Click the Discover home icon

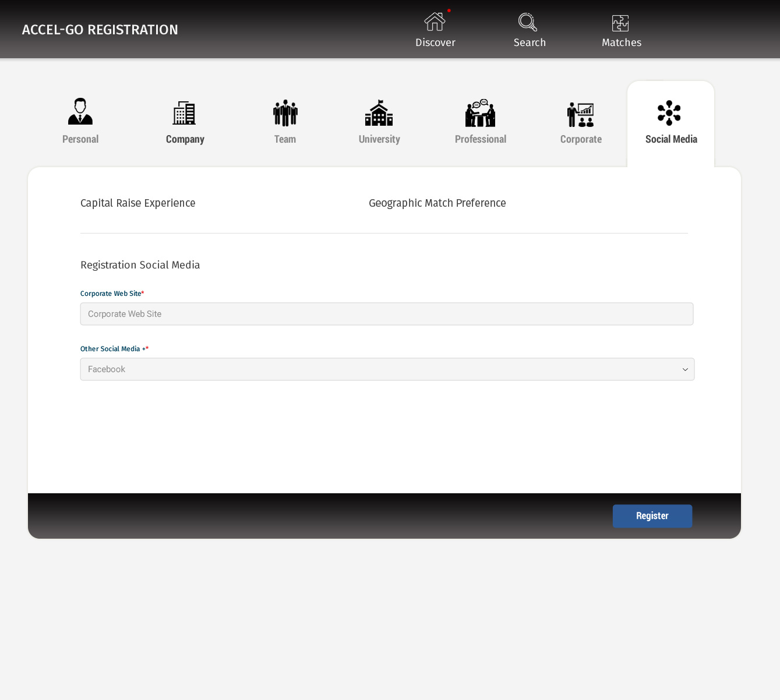[435, 22]
